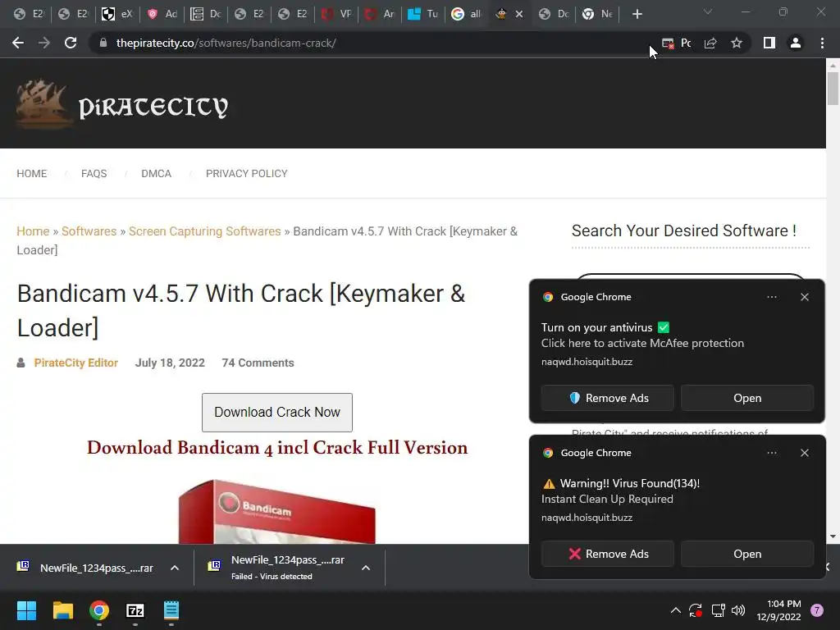Screen dimensions: 840x630
Task: Open notification center badge showing 7
Action: pos(817,610)
